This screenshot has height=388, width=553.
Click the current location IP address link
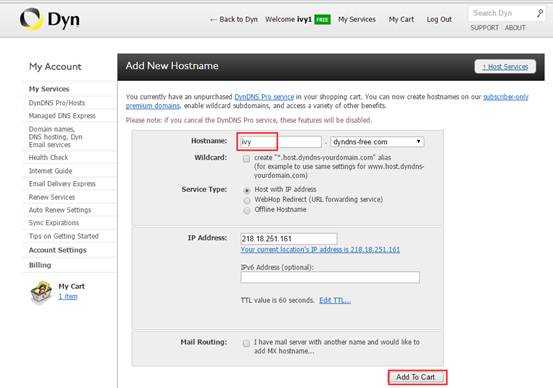(x=320, y=249)
